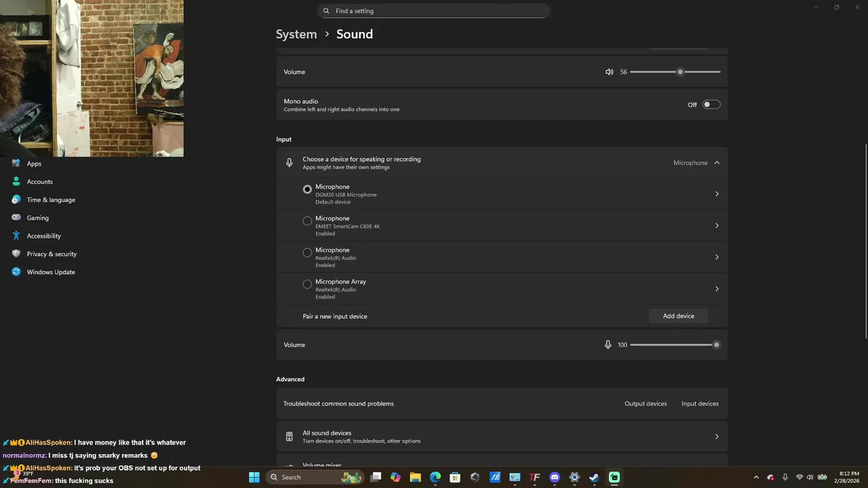
Task: Open the TF app on the taskbar
Action: 534,477
